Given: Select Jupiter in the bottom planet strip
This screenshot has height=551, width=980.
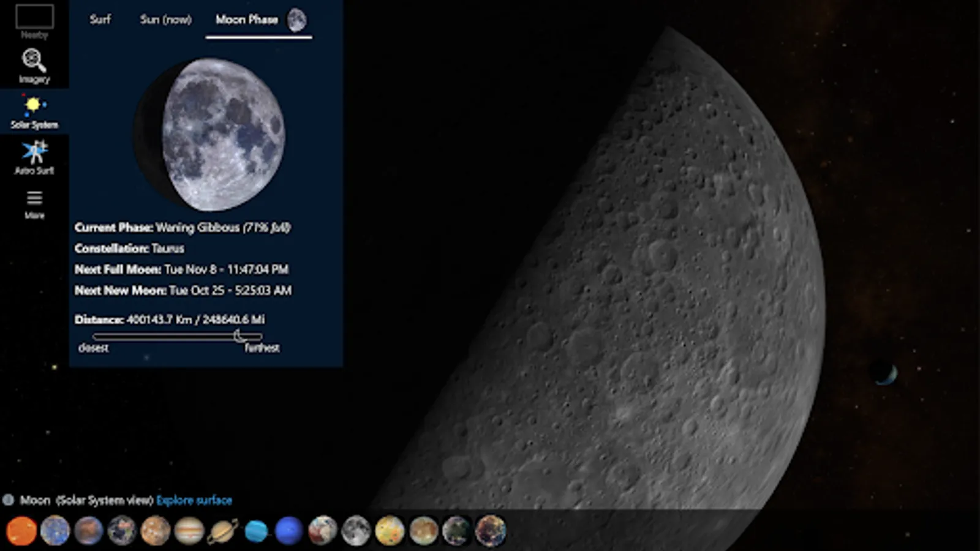Looking at the screenshot, I should tap(189, 530).
